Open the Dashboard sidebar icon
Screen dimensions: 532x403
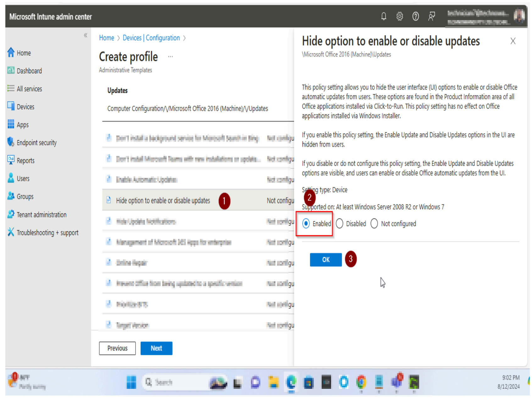(x=11, y=70)
